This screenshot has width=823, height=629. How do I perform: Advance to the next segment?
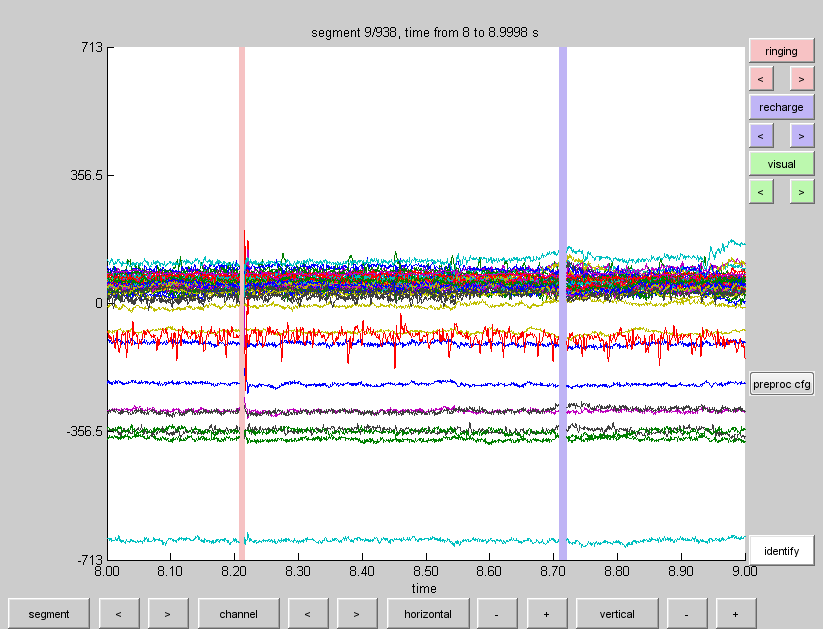click(x=167, y=614)
